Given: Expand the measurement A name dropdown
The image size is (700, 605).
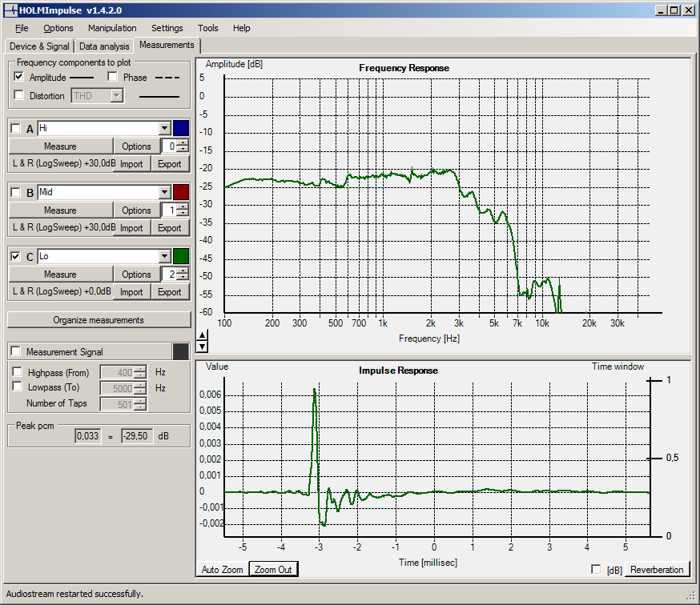Looking at the screenshot, I should (165, 129).
